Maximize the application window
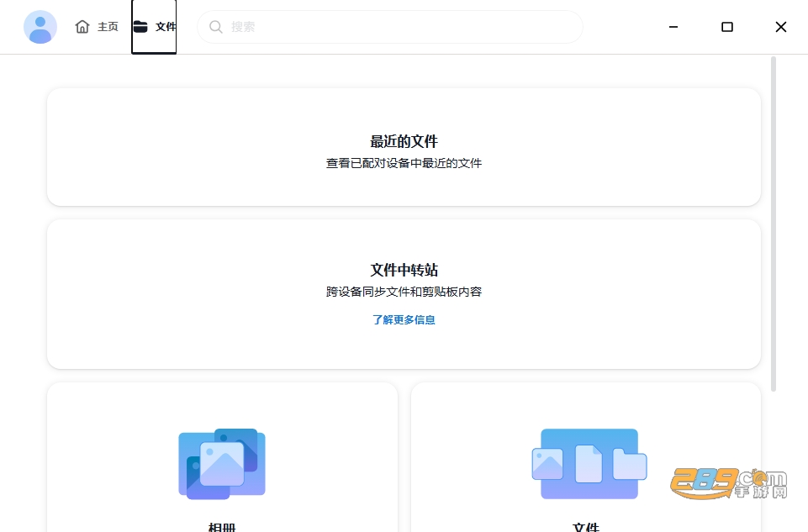 point(727,27)
